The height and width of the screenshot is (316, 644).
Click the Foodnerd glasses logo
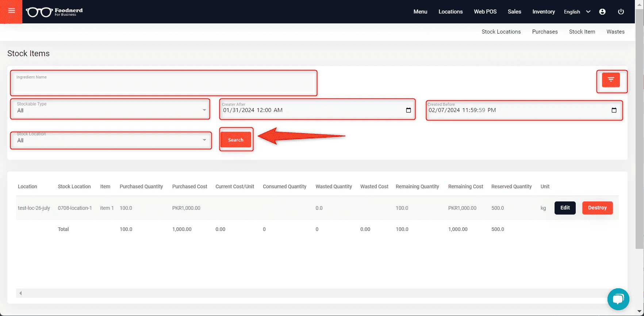pyautogui.click(x=54, y=12)
